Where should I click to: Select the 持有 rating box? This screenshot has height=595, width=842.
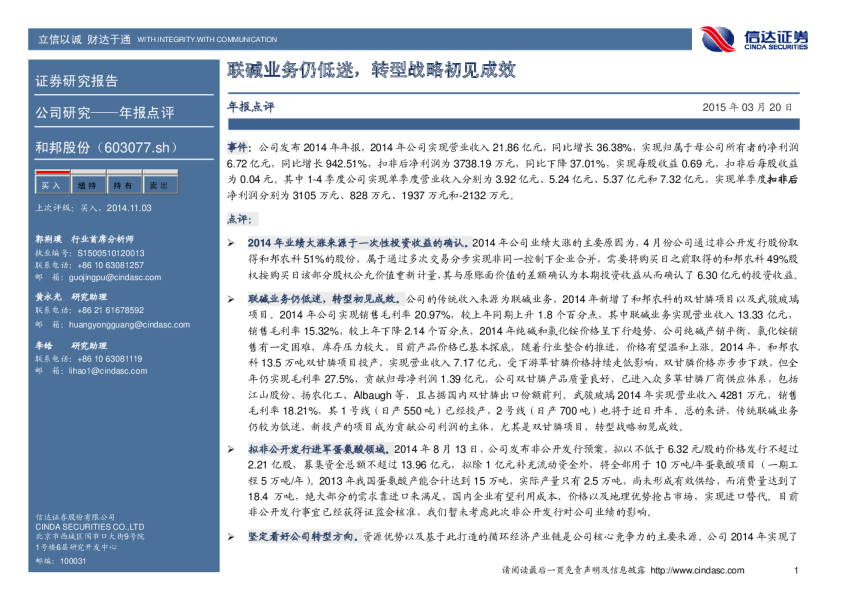pyautogui.click(x=122, y=185)
